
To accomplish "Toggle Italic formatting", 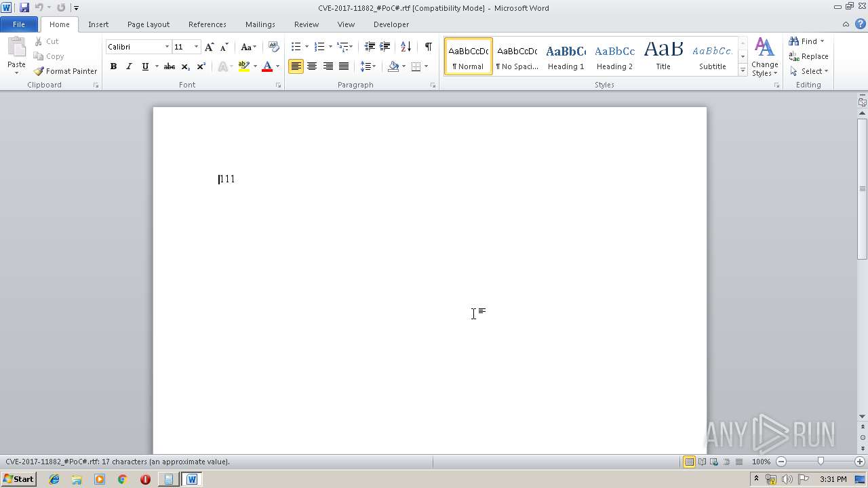I will point(129,66).
